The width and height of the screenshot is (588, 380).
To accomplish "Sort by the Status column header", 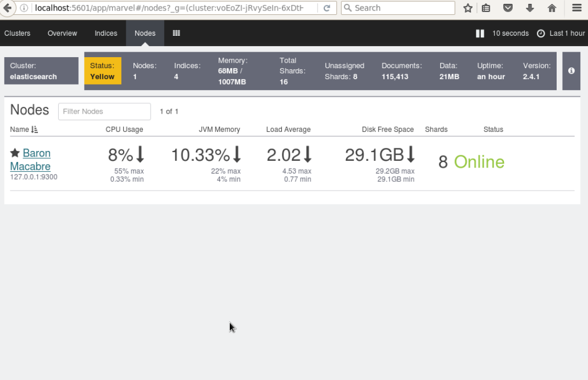I will [x=493, y=129].
